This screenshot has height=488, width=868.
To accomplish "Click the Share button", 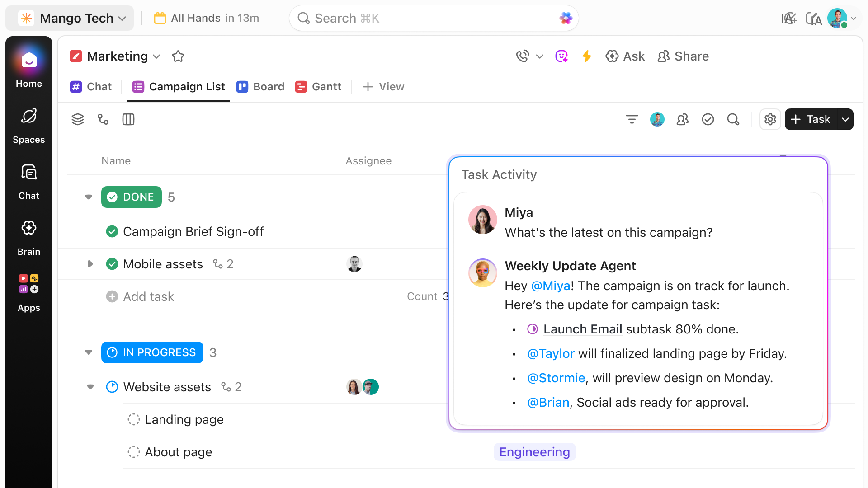I will point(683,56).
